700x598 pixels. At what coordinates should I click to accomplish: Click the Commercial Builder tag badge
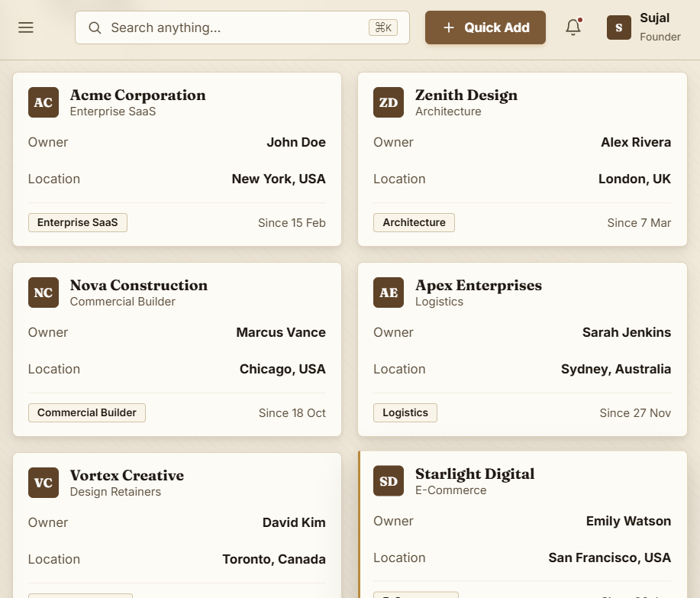point(86,412)
